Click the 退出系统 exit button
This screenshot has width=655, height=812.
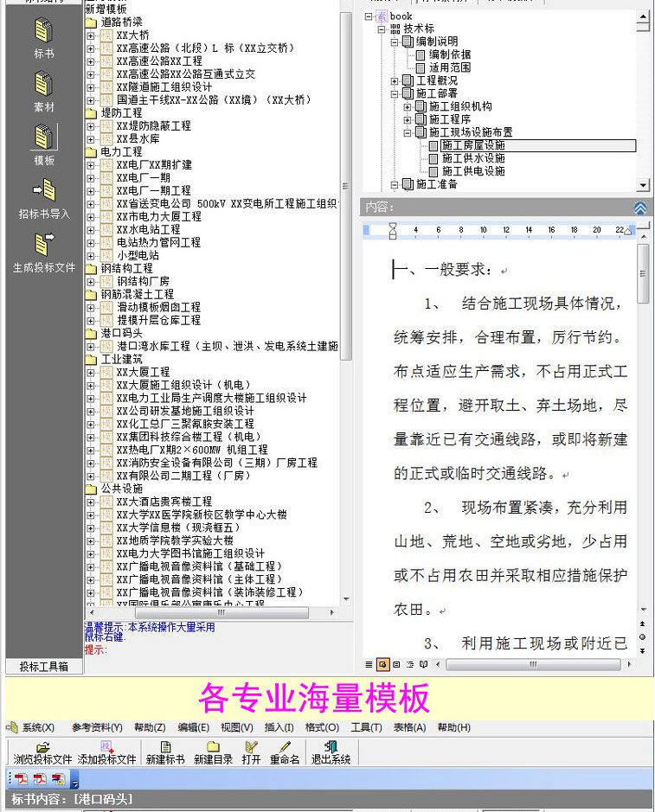pos(331,753)
